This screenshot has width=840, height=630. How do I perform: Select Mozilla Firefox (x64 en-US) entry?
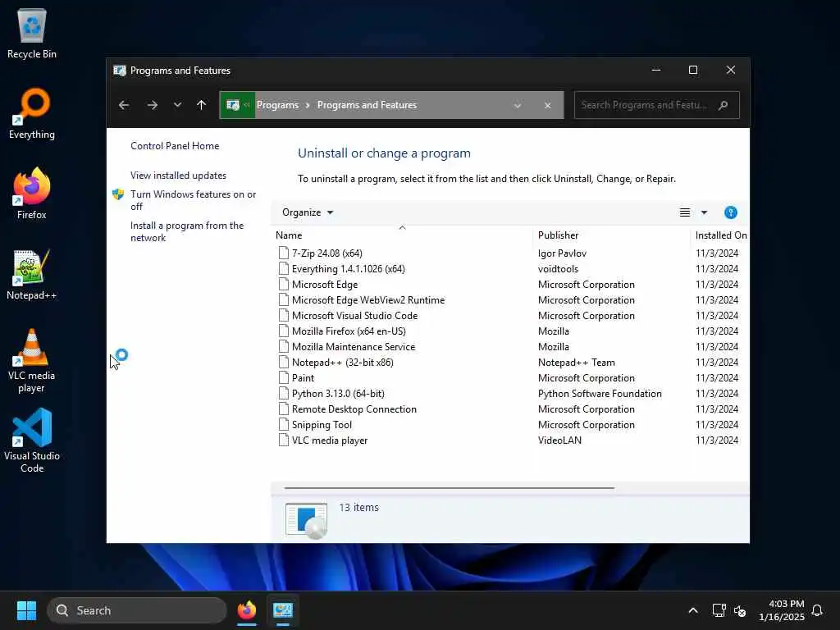[349, 331]
